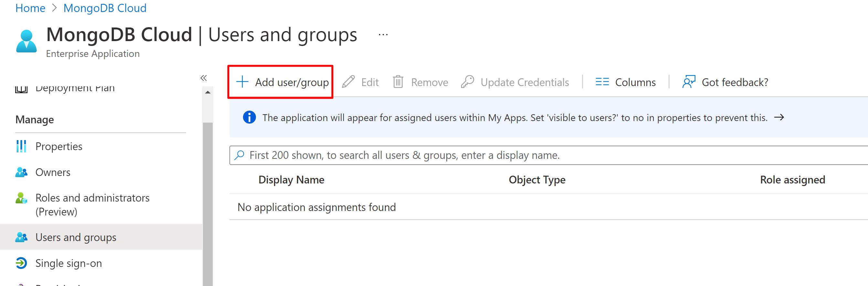Click the MongoDB Cloud breadcrumb link
The height and width of the screenshot is (286, 868).
tap(105, 8)
